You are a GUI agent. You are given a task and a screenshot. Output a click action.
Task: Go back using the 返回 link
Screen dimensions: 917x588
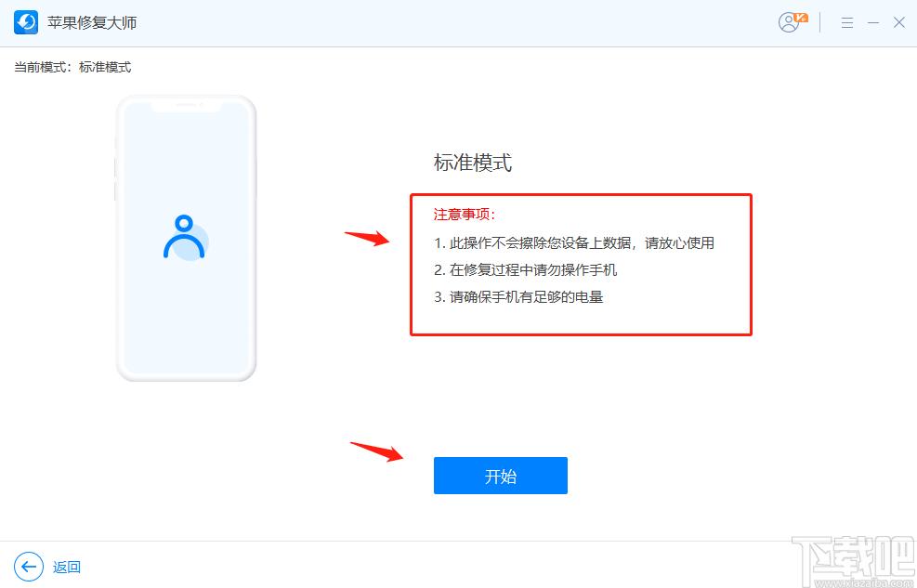67,567
